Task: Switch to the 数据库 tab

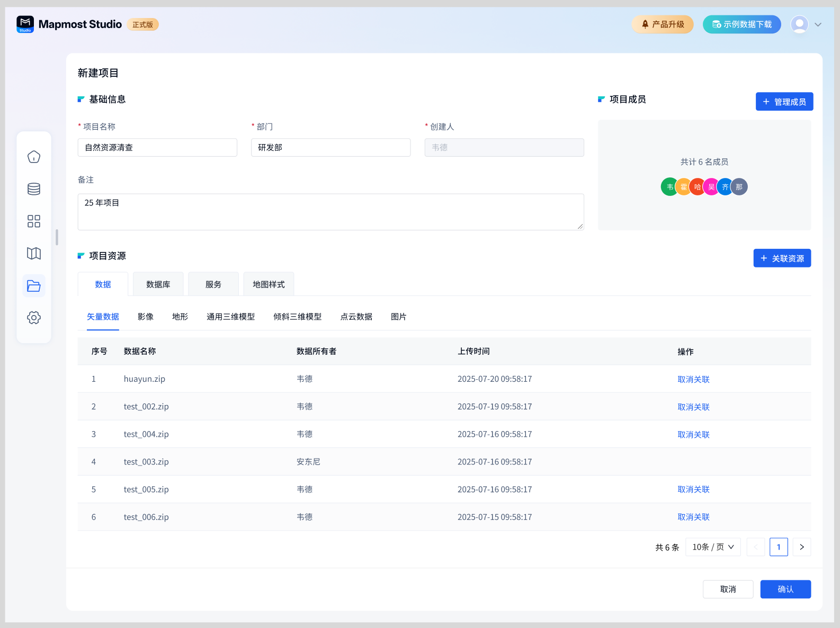Action: click(x=158, y=284)
